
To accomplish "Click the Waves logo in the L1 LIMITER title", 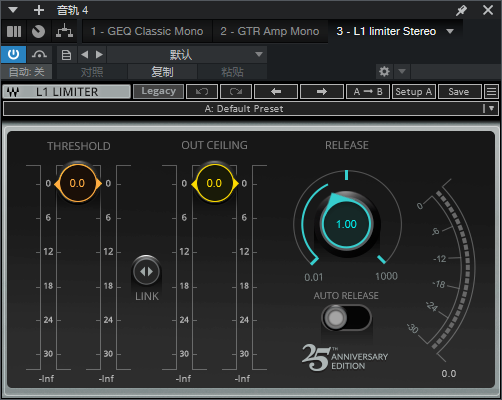I will (x=13, y=92).
